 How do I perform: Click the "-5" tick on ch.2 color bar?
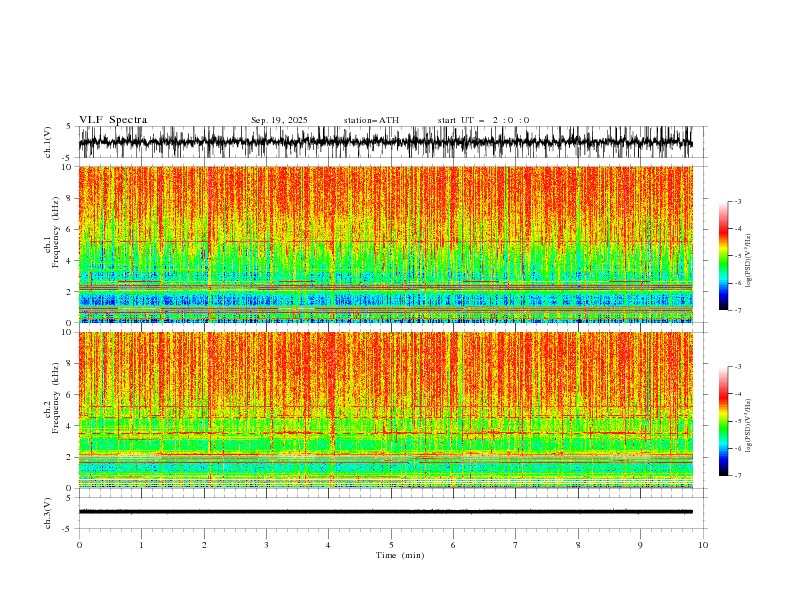[x=737, y=421]
